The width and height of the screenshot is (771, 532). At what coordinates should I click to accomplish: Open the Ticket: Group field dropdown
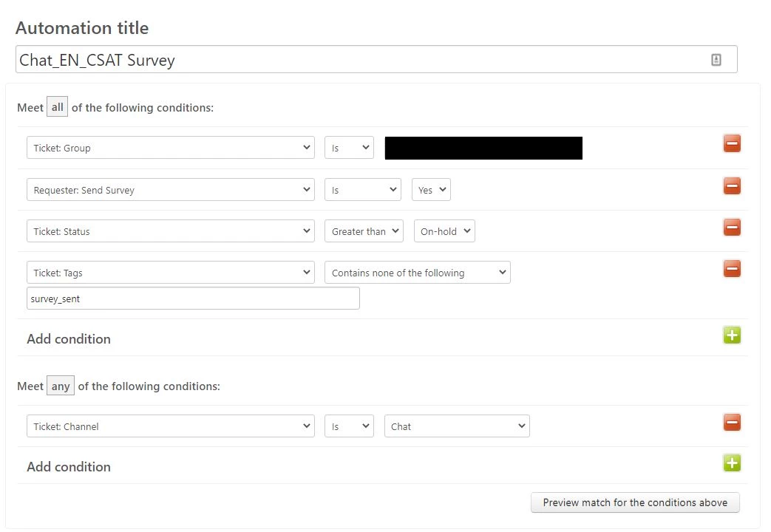tap(171, 148)
